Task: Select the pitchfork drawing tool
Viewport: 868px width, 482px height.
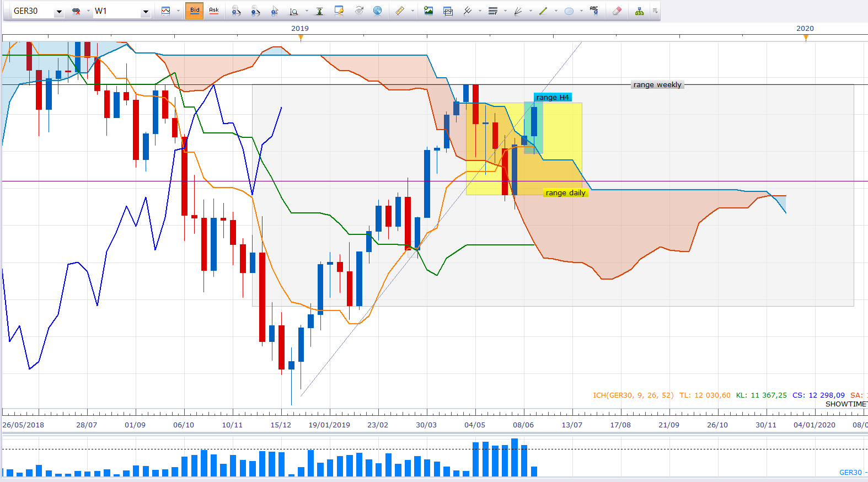Action: pyautogui.click(x=468, y=11)
